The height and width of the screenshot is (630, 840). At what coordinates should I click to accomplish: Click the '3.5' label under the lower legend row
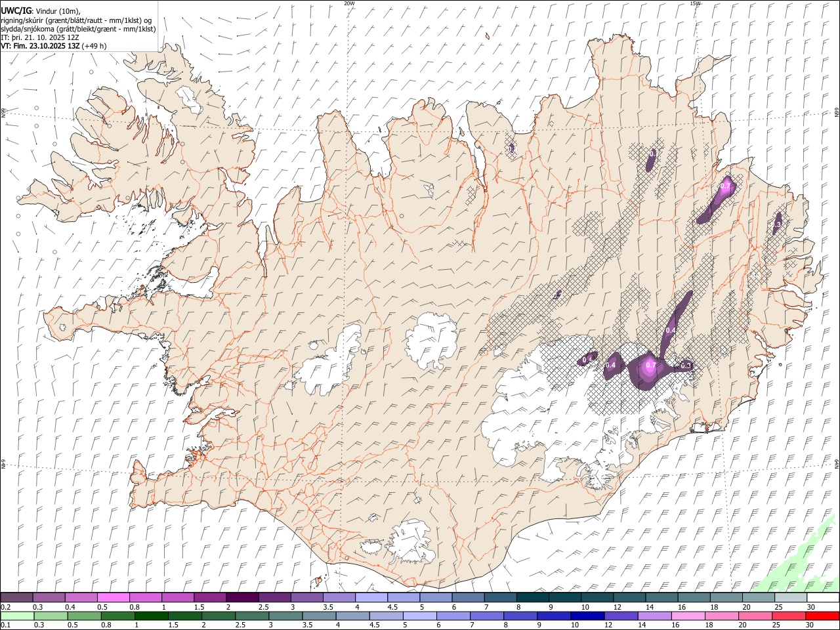point(306,625)
